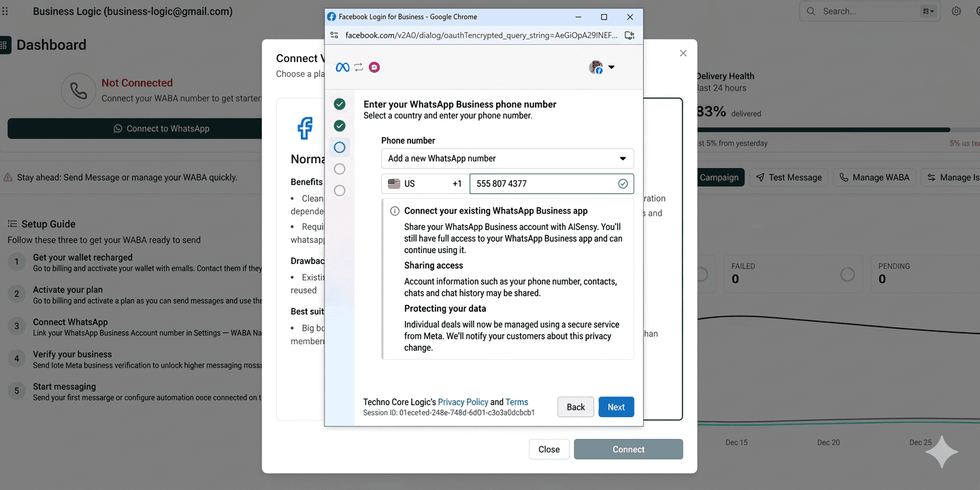The height and width of the screenshot is (490, 980).
Task: Select the current third step circle
Action: [x=340, y=148]
